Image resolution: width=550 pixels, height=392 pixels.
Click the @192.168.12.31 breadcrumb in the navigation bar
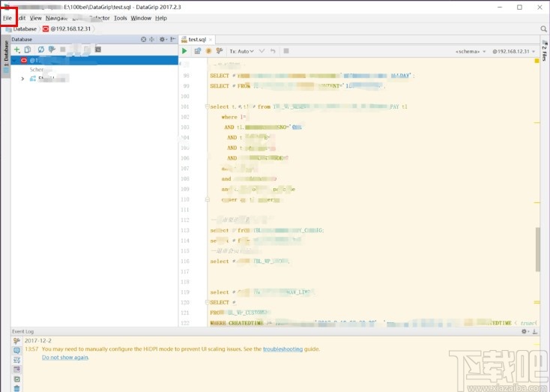(x=67, y=28)
